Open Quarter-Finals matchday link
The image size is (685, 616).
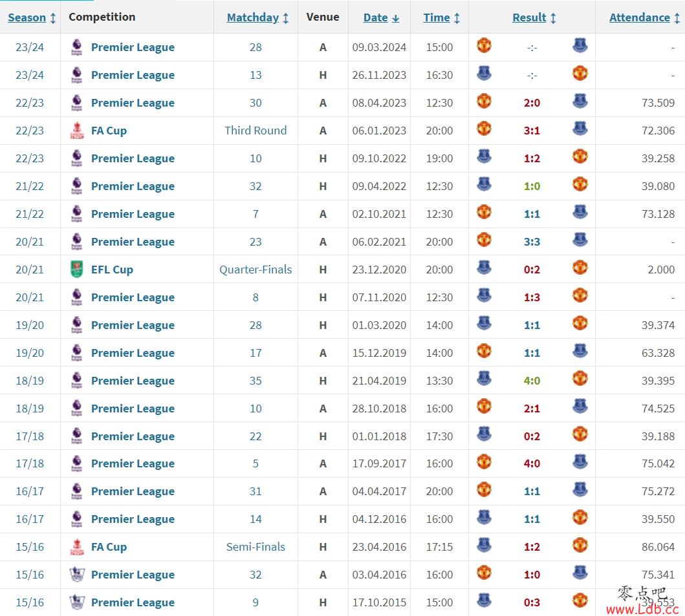point(256,270)
